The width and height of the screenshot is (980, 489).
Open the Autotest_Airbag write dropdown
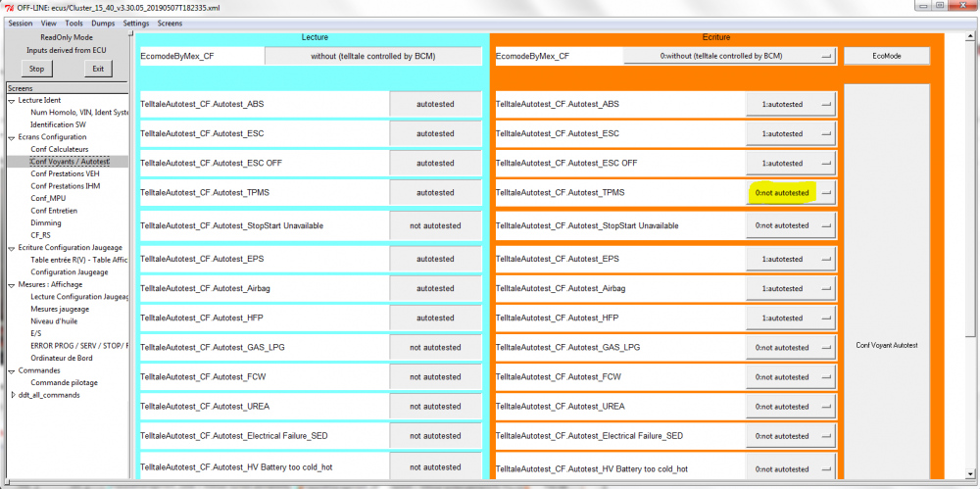click(x=791, y=288)
